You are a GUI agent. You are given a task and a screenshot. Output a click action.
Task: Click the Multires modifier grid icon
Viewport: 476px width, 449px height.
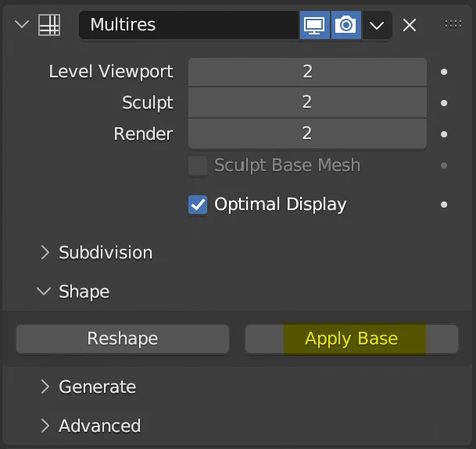point(49,25)
